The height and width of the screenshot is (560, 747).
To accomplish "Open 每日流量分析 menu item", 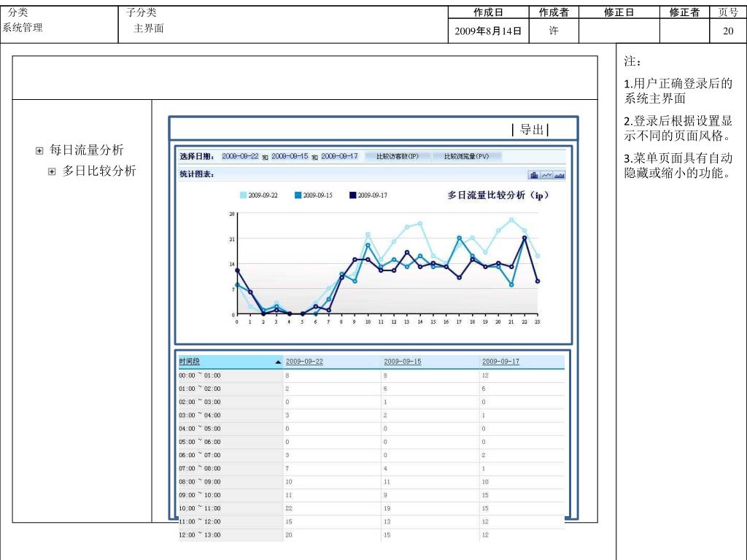I will pos(86,150).
